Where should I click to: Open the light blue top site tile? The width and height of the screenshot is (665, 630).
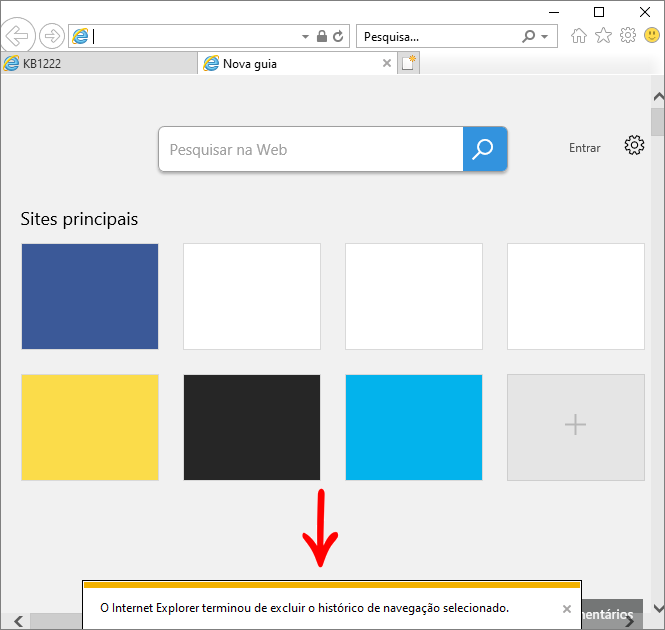coord(414,427)
